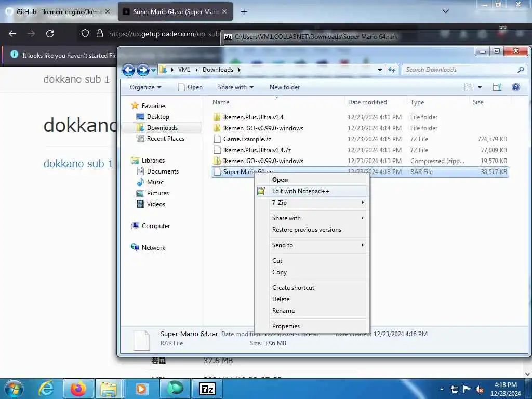532x399 pixels.
Task: Click Firefox reload page button
Action: coord(50,34)
